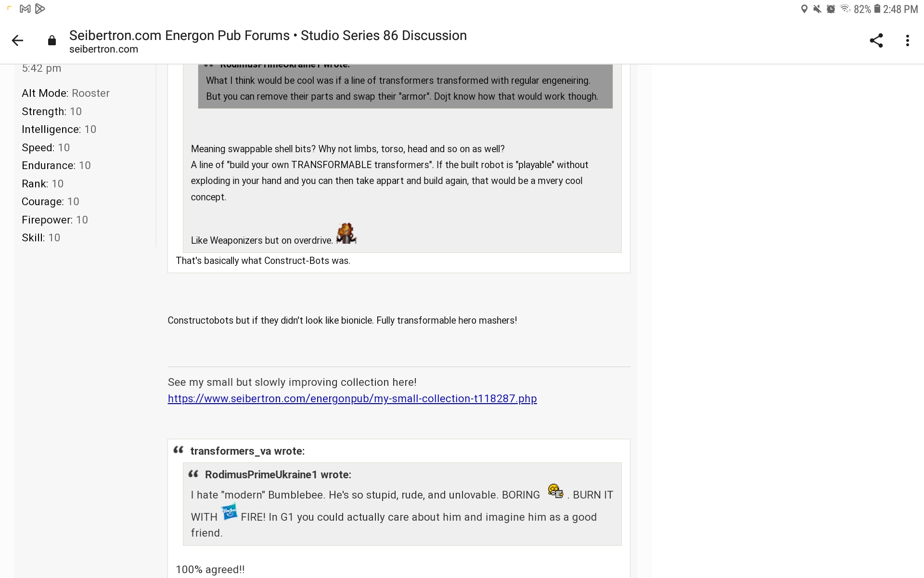Tap the 'Alt Mode: Rooster' profile line
Image resolution: width=924 pixels, height=578 pixels.
pos(65,93)
